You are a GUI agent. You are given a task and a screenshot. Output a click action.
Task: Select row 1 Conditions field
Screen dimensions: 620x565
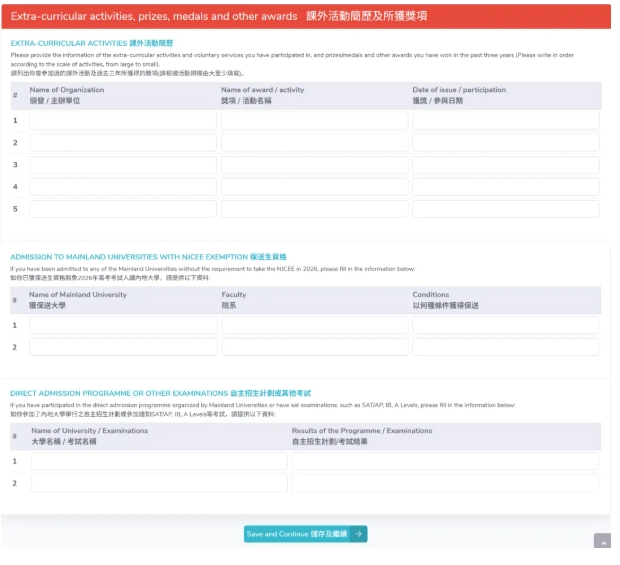click(x=505, y=325)
